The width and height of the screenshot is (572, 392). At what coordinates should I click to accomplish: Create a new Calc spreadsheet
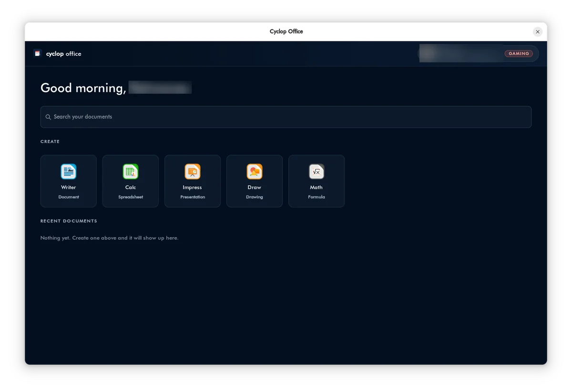[131, 181]
